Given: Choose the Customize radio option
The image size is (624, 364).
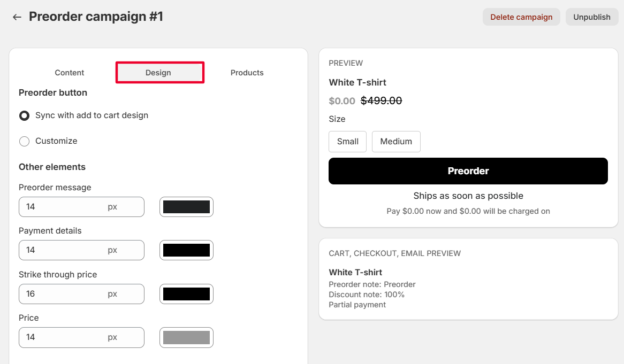Looking at the screenshot, I should [24, 141].
